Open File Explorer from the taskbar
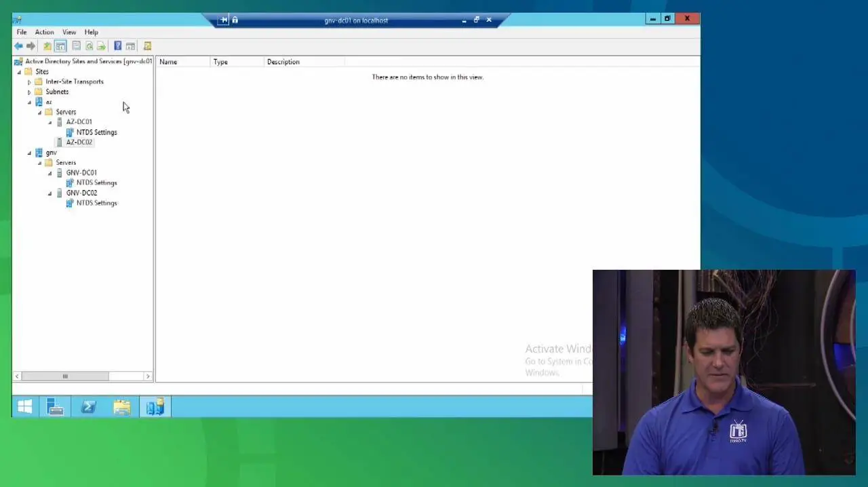 (122, 407)
